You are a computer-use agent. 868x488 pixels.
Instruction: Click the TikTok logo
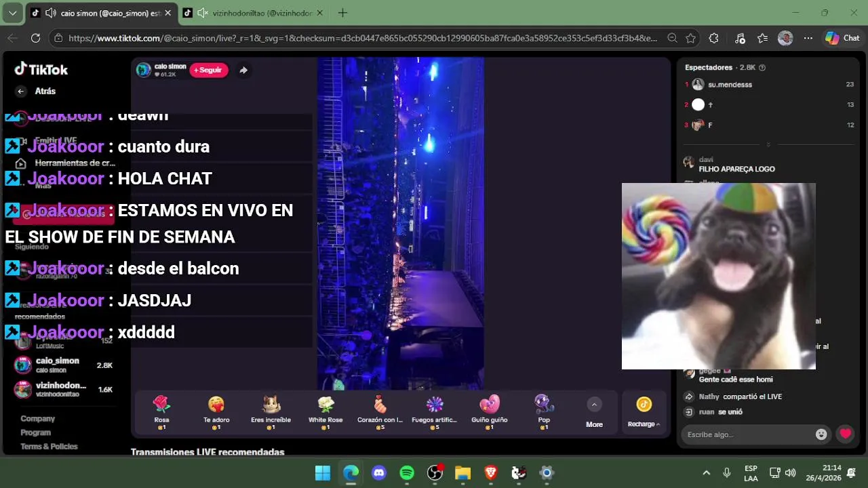(41, 69)
